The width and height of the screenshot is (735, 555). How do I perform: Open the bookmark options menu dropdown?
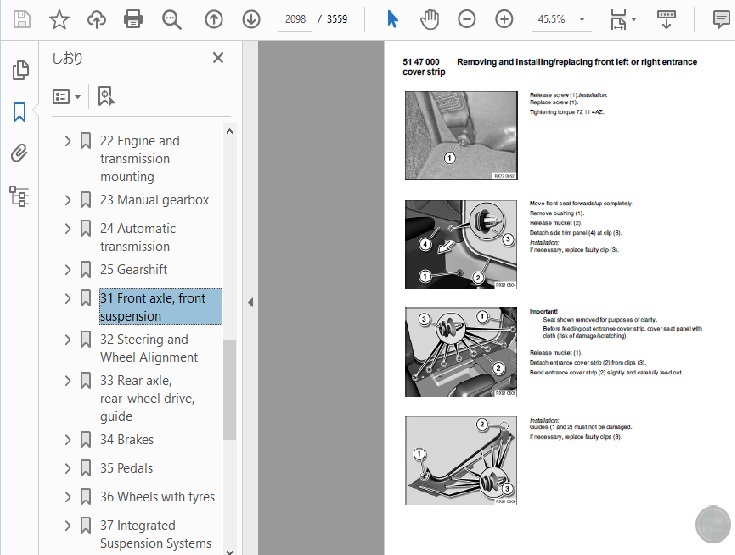click(67, 97)
